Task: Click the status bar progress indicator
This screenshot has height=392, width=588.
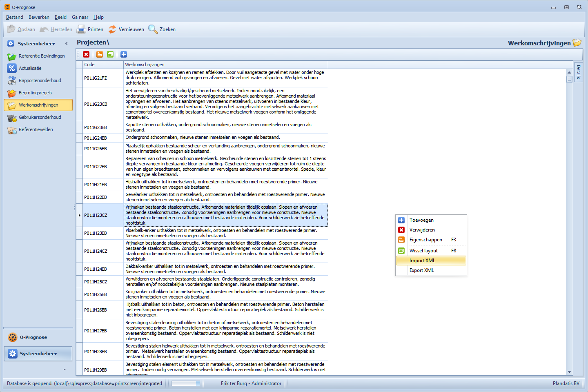Action: pos(186,383)
